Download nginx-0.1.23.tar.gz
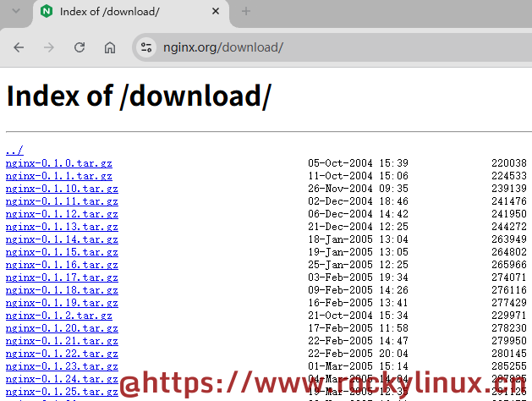 [62, 366]
